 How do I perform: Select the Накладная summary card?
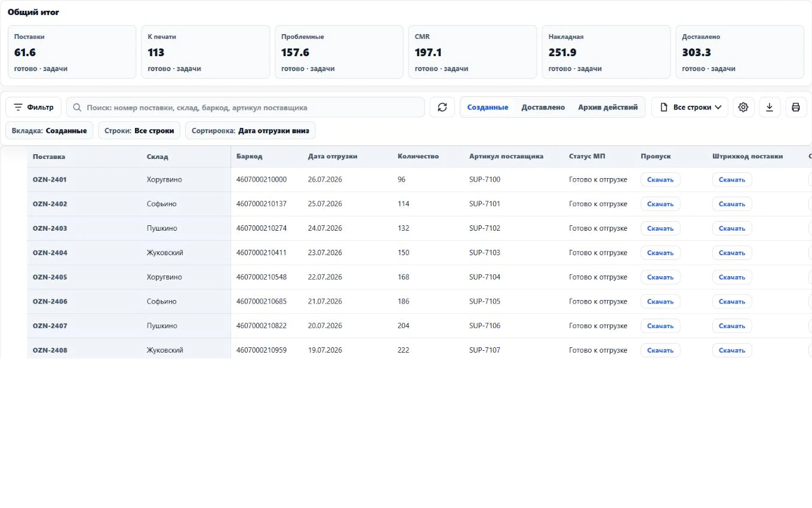click(x=606, y=52)
